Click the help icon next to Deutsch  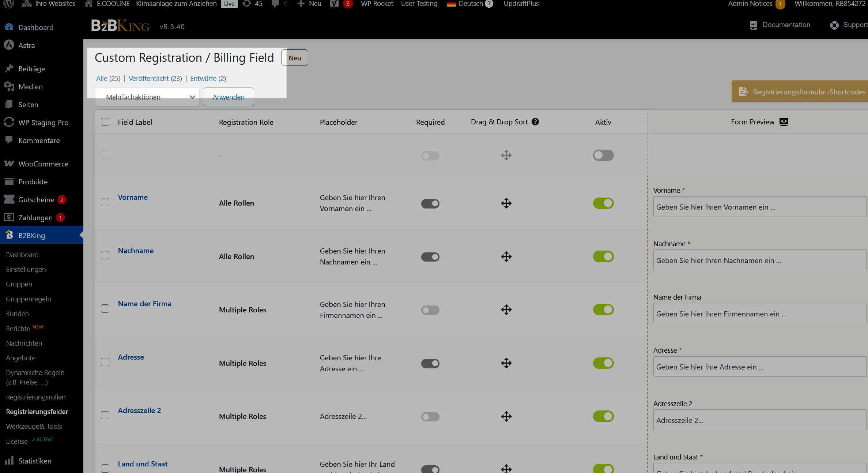[489, 4]
